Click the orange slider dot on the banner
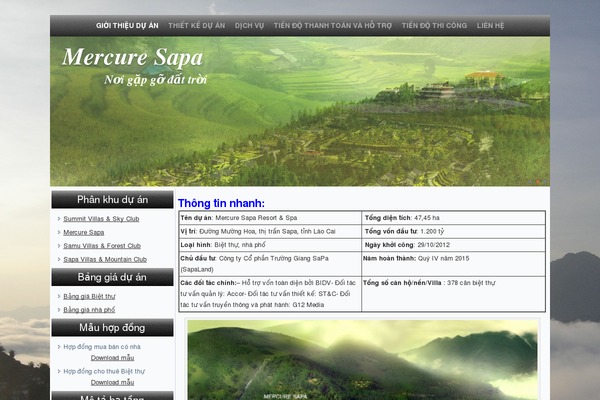 click(x=538, y=182)
